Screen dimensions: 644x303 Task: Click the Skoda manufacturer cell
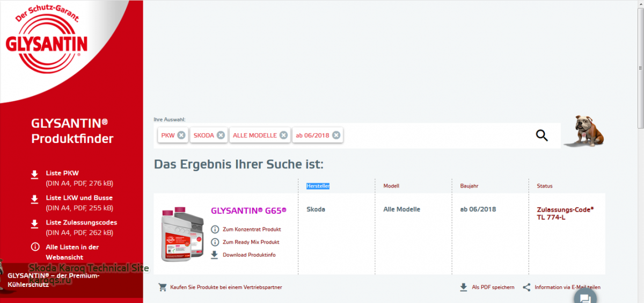click(x=316, y=210)
